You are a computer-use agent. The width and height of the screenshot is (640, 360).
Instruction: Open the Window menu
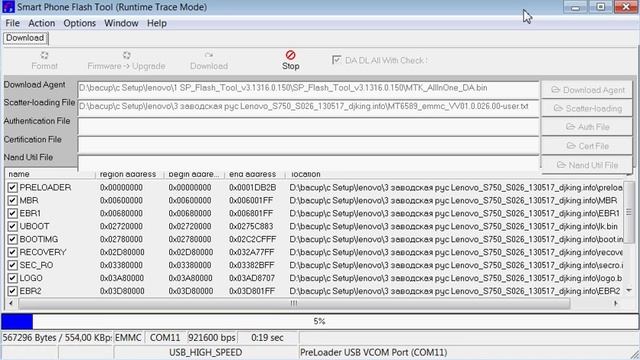(121, 23)
